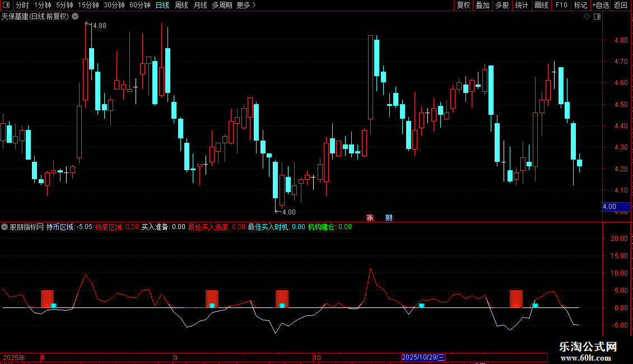This screenshot has width=633, height=364.
Task: Open the 天保基建 chart dropdown arrow
Action: [x=75, y=17]
